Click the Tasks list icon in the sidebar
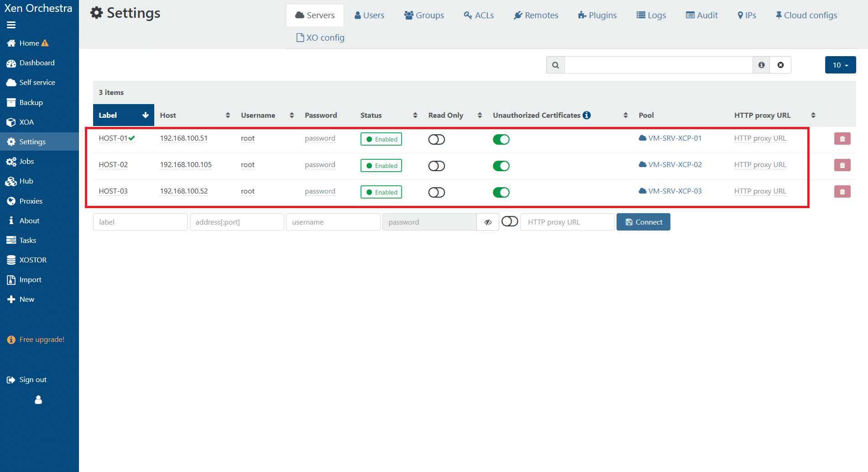 coord(11,241)
